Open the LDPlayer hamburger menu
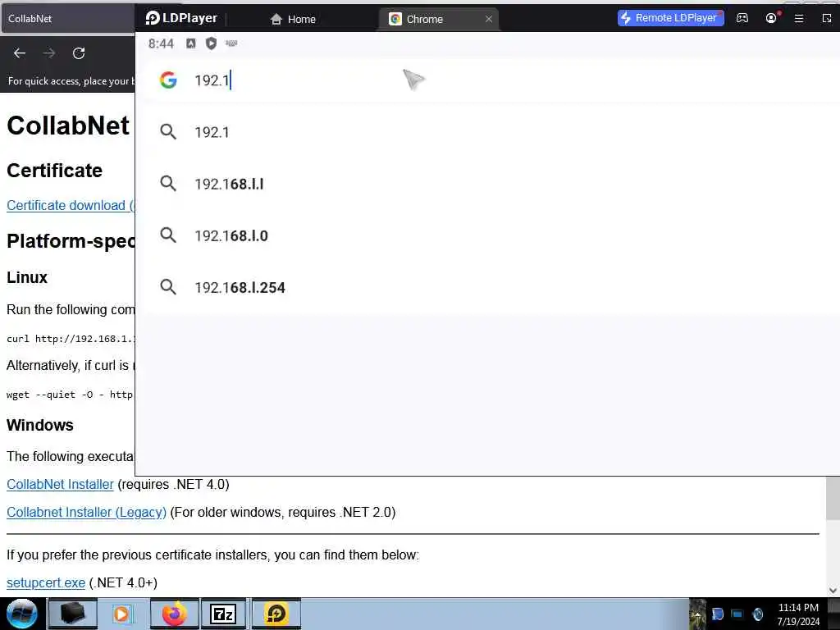The height and width of the screenshot is (630, 840). tap(799, 18)
